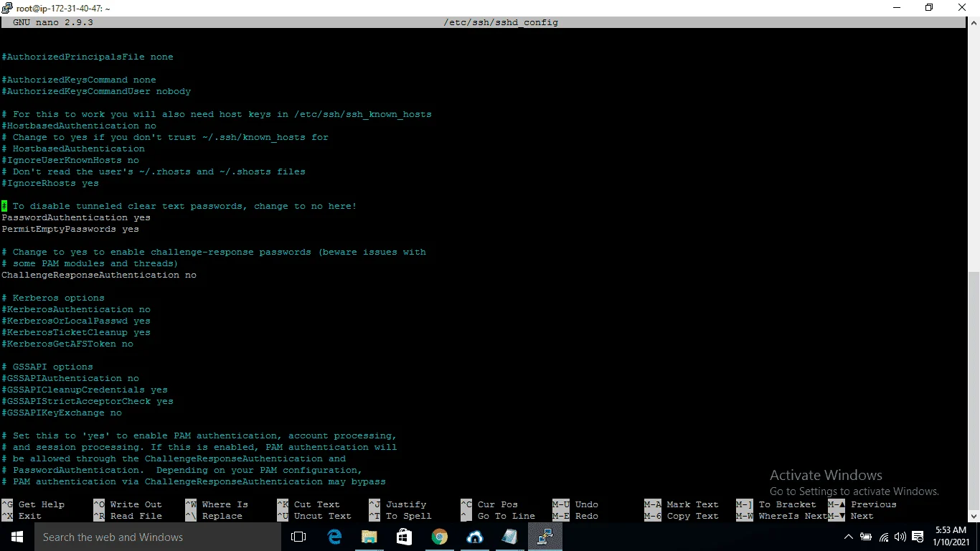Click the ^T To Spell shortcut
This screenshot has height=551, width=980.
pyautogui.click(x=400, y=516)
